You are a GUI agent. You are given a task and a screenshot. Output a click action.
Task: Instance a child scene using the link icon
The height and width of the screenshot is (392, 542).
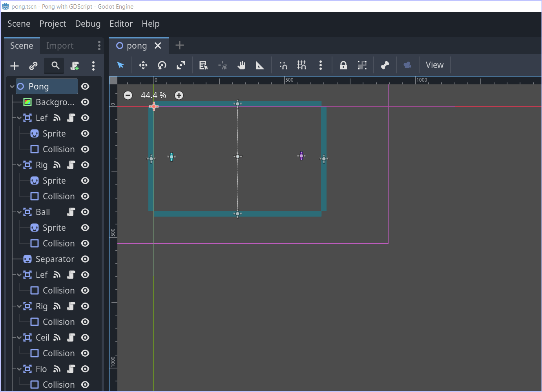point(33,66)
